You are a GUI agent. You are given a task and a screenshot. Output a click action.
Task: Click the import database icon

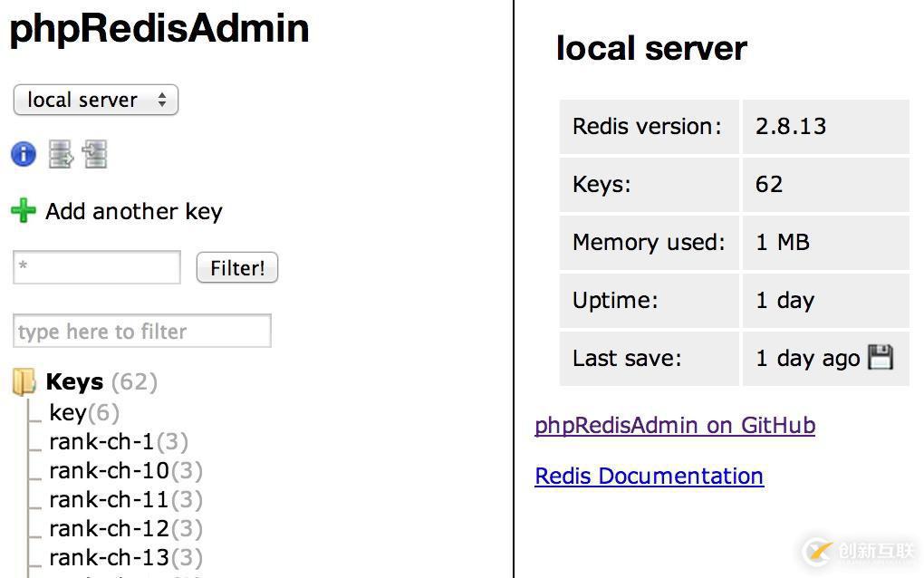point(95,154)
